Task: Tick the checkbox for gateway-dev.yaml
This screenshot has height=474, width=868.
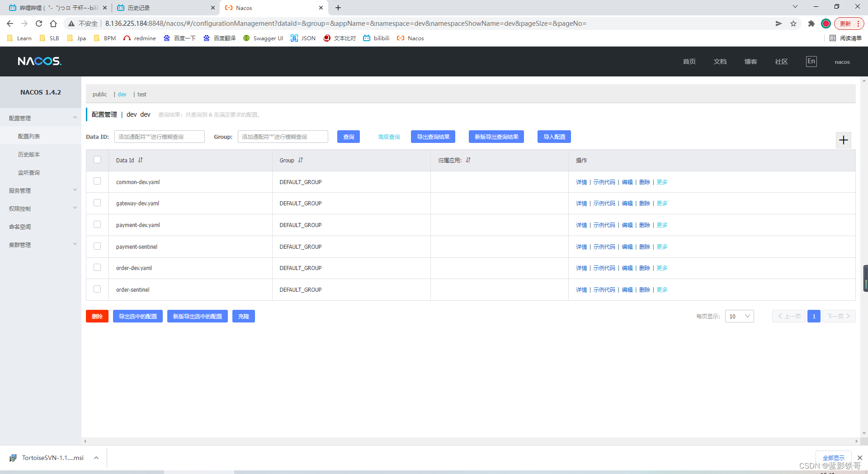Action: tap(97, 203)
